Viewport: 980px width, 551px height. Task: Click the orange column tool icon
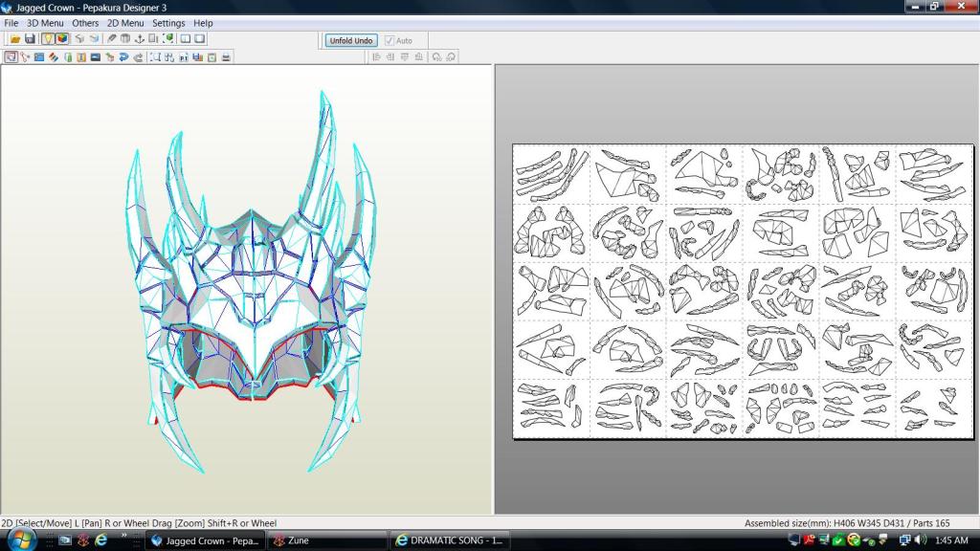pos(81,57)
